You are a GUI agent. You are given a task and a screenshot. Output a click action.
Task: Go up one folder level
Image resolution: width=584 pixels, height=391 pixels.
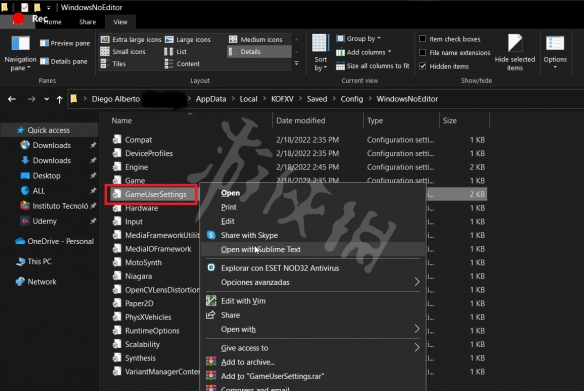coord(59,99)
